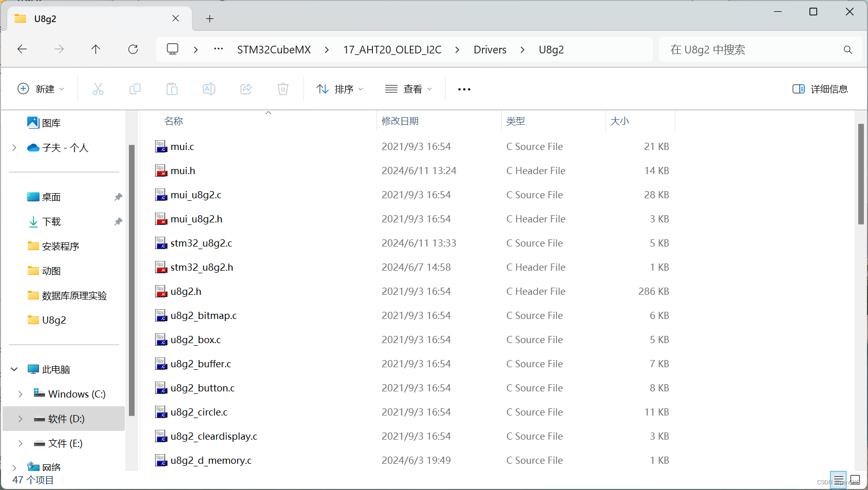Open chevron dropdown after STM32CubeMX in path
This screenshot has width=868, height=490.
327,50
